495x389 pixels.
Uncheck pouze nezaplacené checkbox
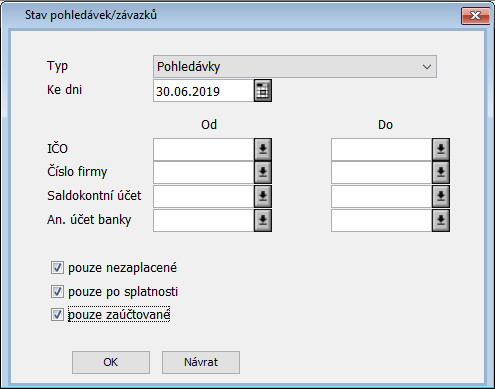point(57,268)
